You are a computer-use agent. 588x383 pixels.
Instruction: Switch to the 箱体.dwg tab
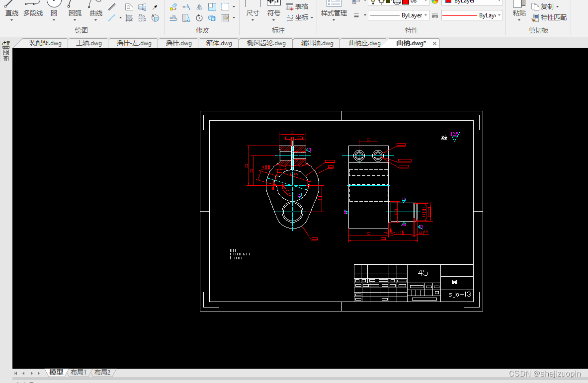click(x=219, y=43)
